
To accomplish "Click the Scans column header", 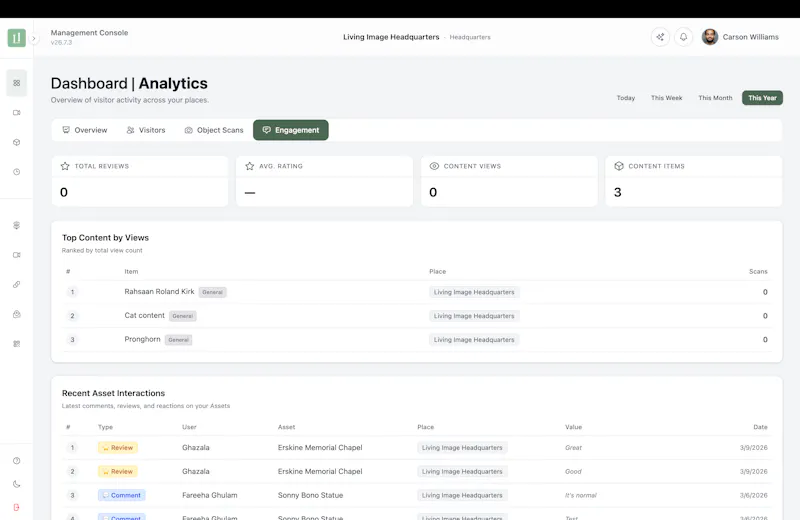I will pos(758,271).
